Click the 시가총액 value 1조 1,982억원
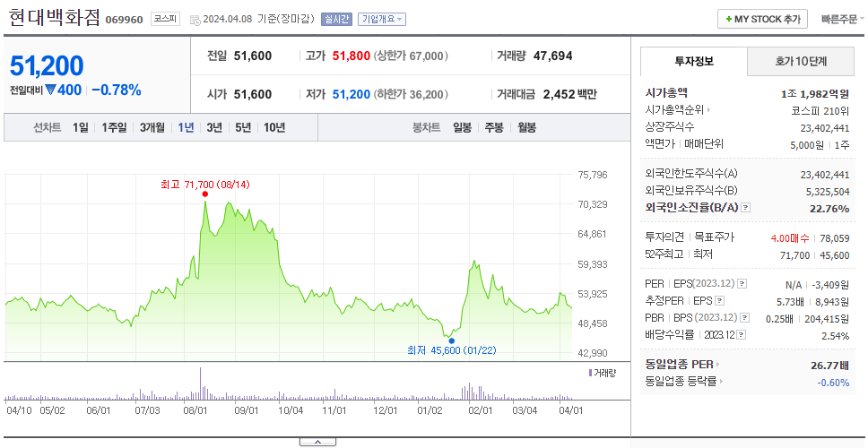Viewport: 868px width, 448px height. tap(815, 93)
